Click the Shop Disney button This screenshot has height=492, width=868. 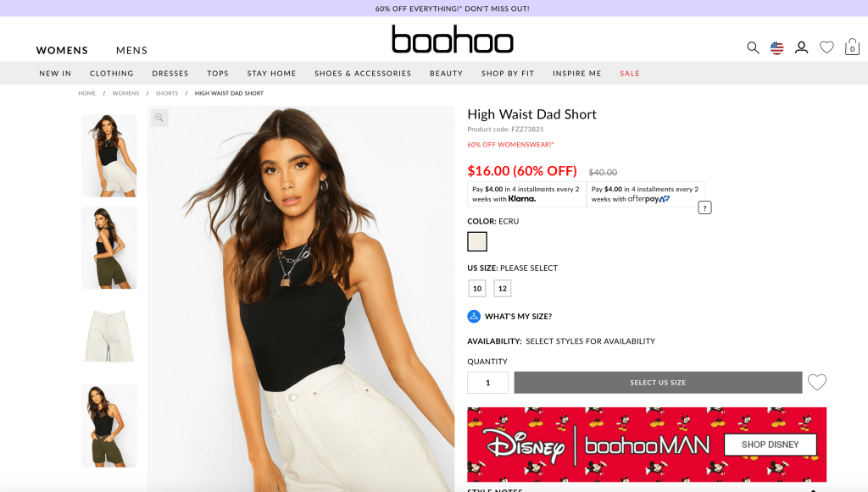[x=770, y=445]
